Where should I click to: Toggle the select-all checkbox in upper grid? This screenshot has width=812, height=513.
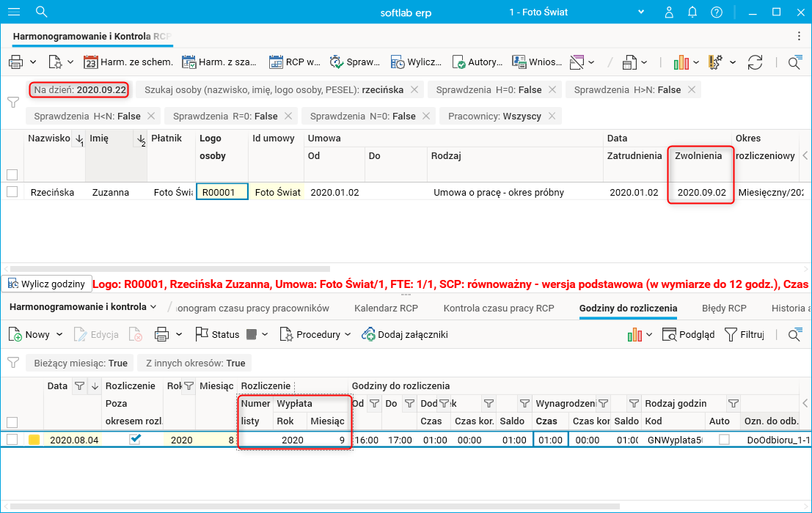[12, 175]
